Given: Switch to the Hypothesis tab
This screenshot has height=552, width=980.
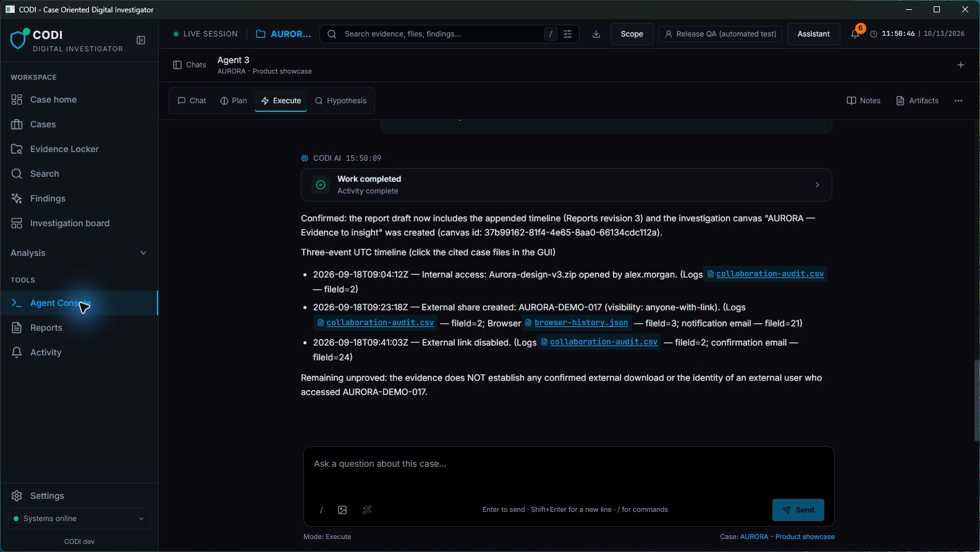Looking at the screenshot, I should click(x=340, y=101).
